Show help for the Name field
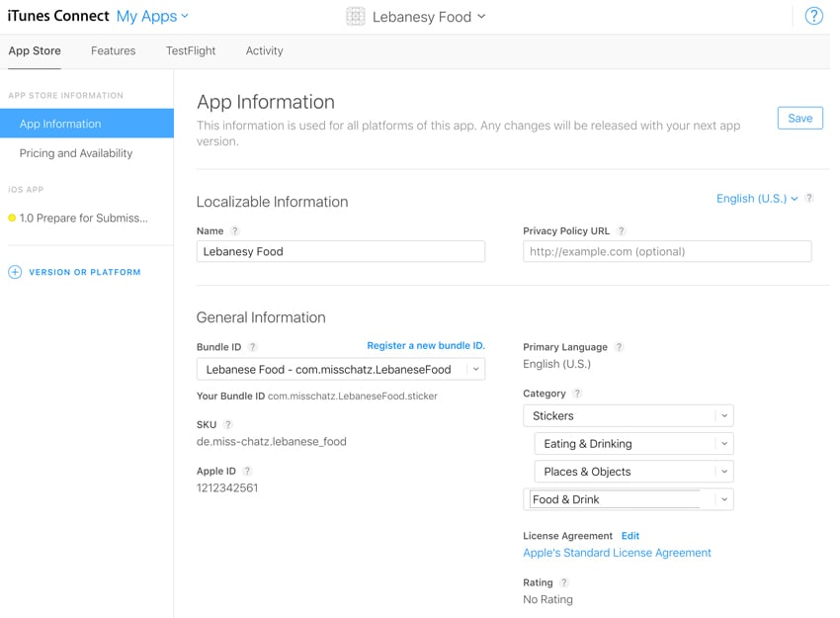Viewport: 840px width, 618px height. tap(234, 231)
